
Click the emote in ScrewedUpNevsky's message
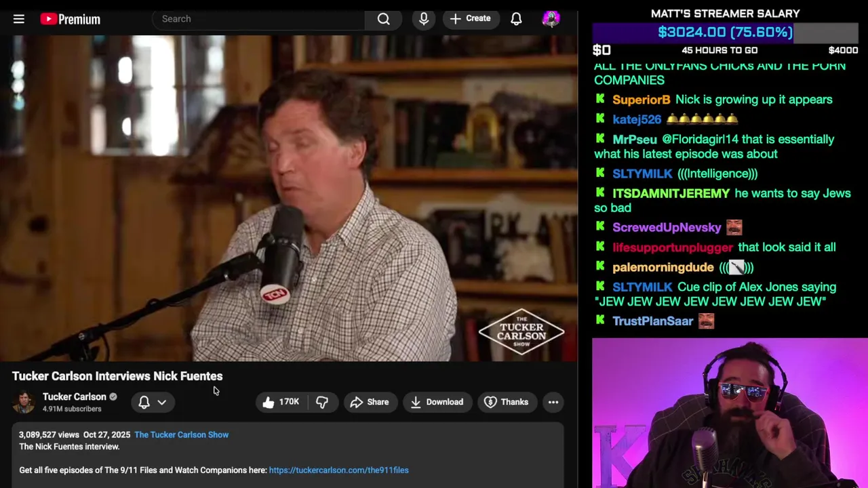pyautogui.click(x=734, y=228)
